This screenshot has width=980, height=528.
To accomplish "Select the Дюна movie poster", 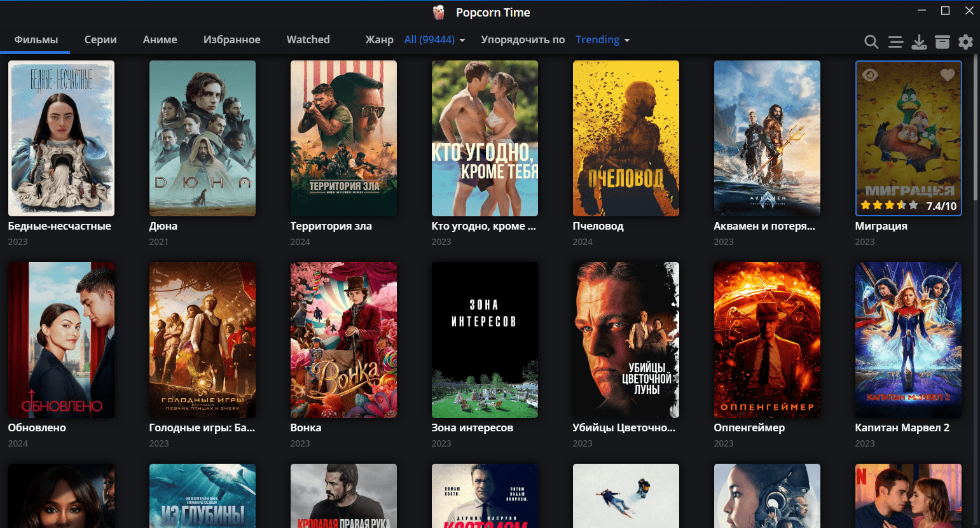I will click(202, 138).
